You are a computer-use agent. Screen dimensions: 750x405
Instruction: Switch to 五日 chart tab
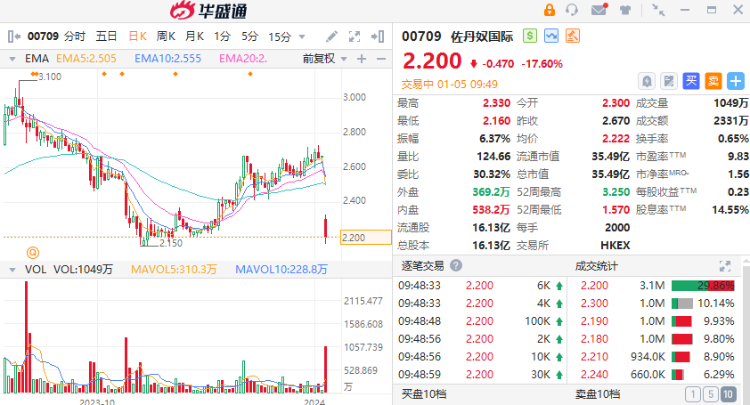pos(106,36)
